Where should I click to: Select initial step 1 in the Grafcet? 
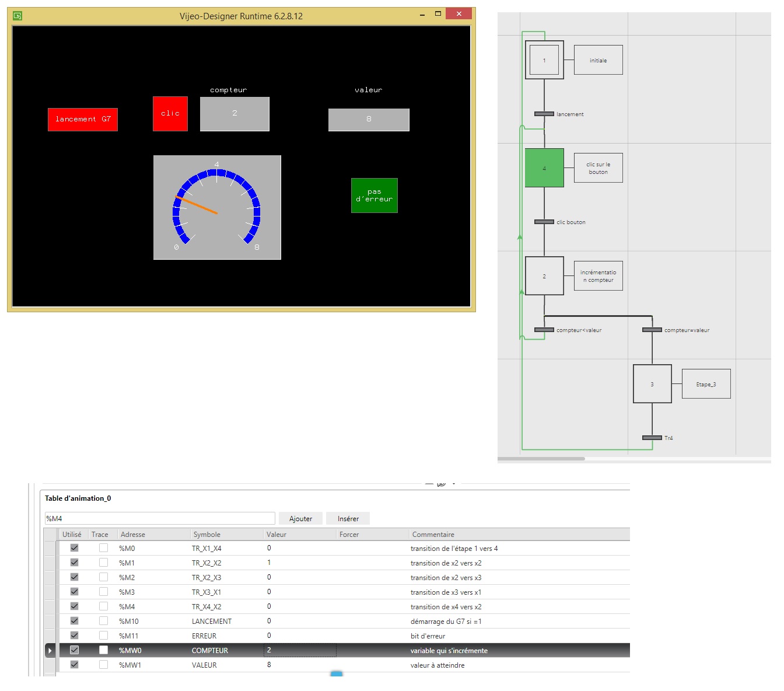pyautogui.click(x=544, y=60)
